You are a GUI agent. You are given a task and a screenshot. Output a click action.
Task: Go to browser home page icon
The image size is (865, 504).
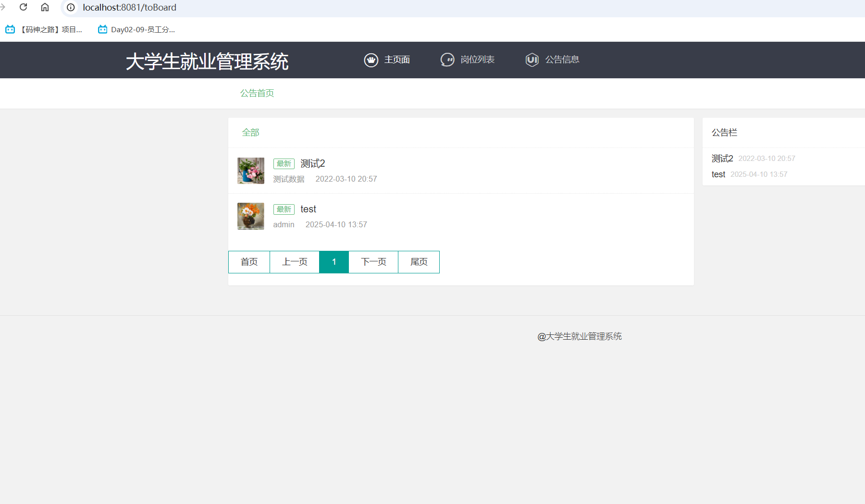click(45, 7)
